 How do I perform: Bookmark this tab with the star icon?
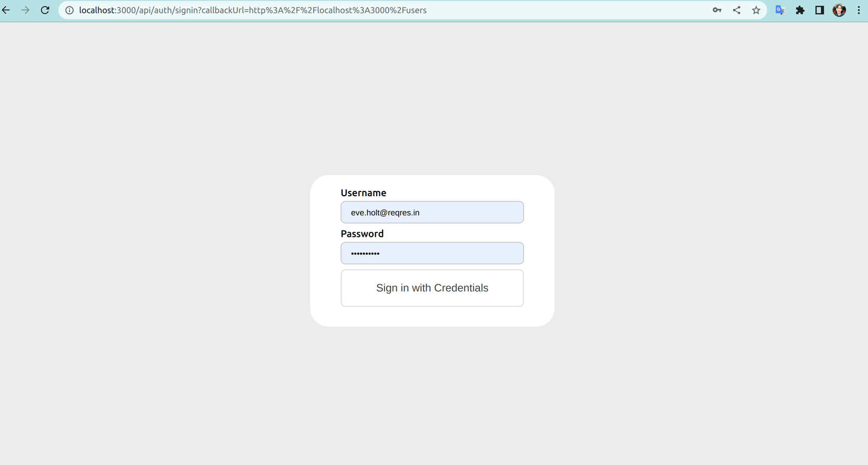click(756, 10)
